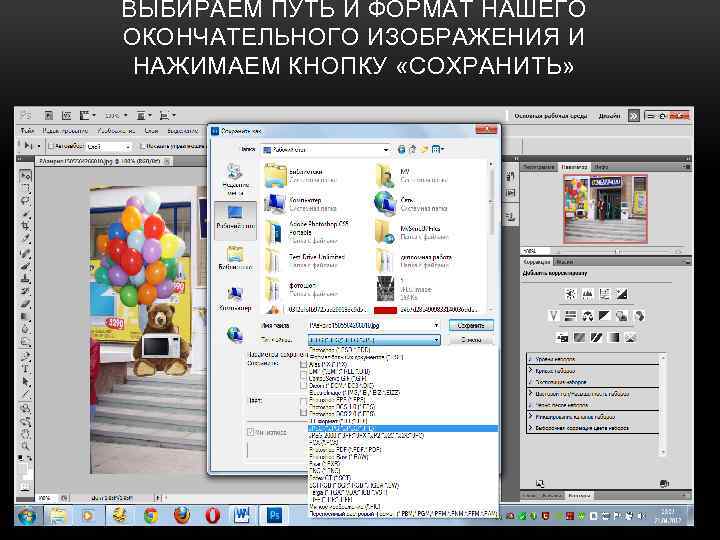Click the Navigator preview thumbnail
The width and height of the screenshot is (720, 540).
605,208
